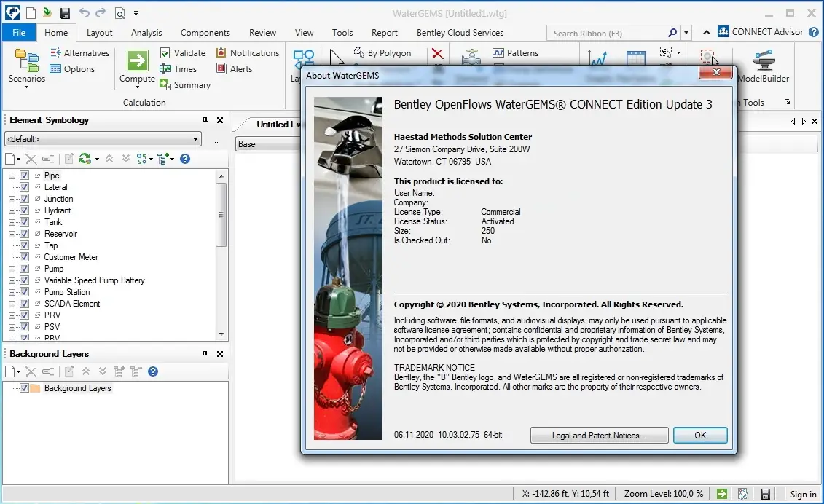Save the model using the floppy disk icon in the title bar

click(65, 13)
